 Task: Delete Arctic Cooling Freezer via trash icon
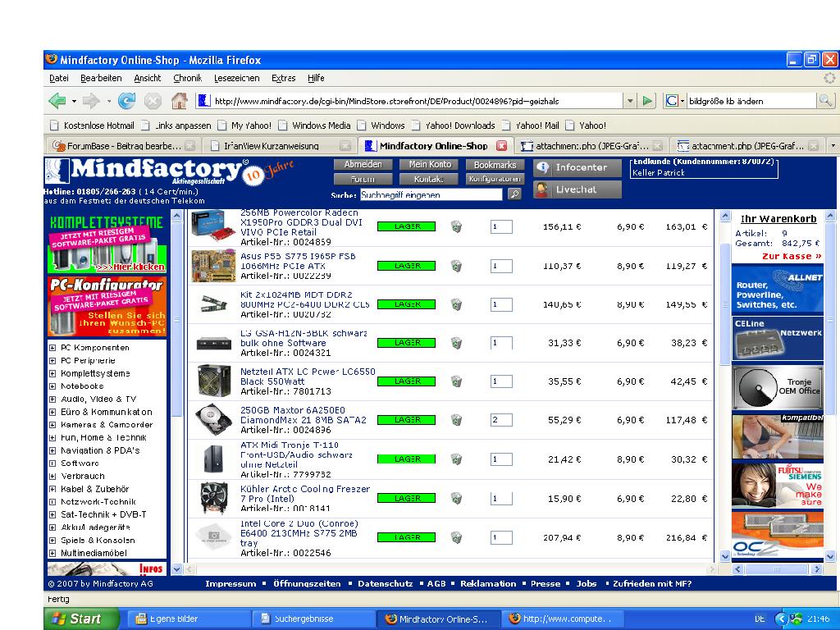pos(456,498)
